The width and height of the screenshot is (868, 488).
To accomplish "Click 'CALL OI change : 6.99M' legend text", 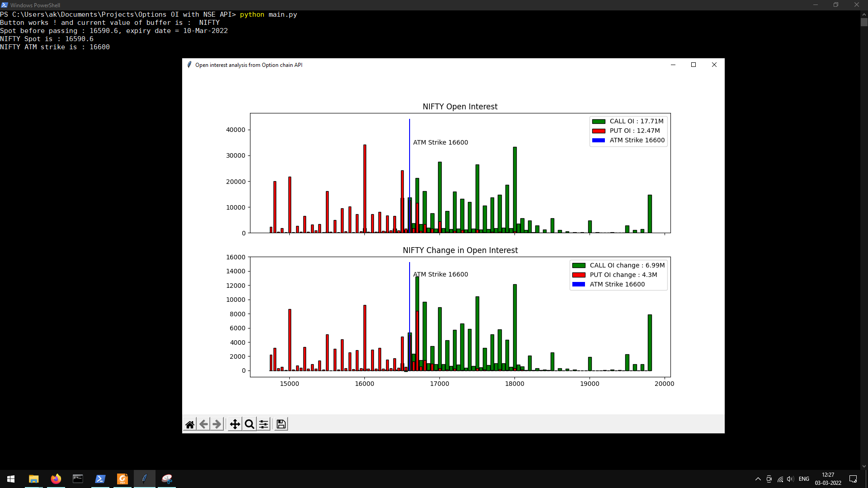I will click(x=627, y=265).
